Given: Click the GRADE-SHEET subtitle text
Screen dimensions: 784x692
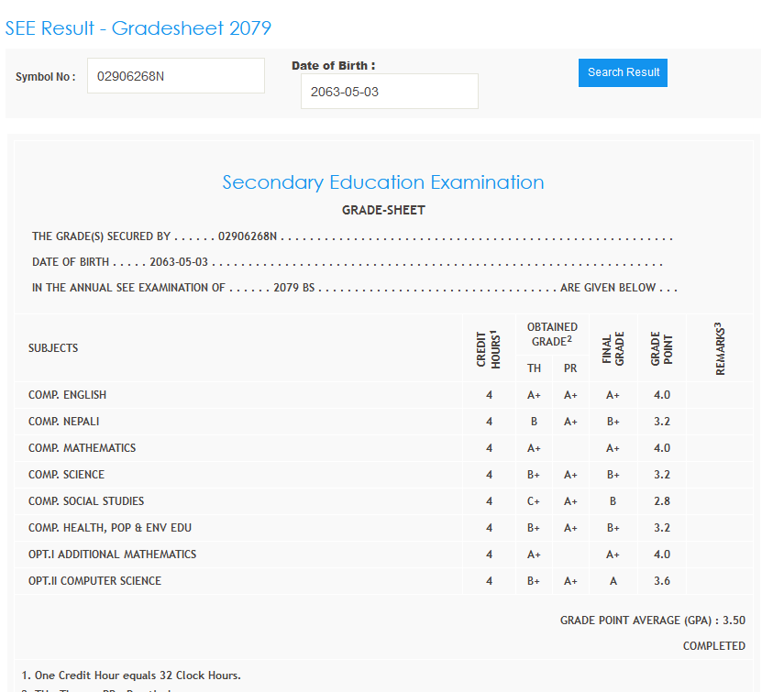Looking at the screenshot, I should point(383,210).
